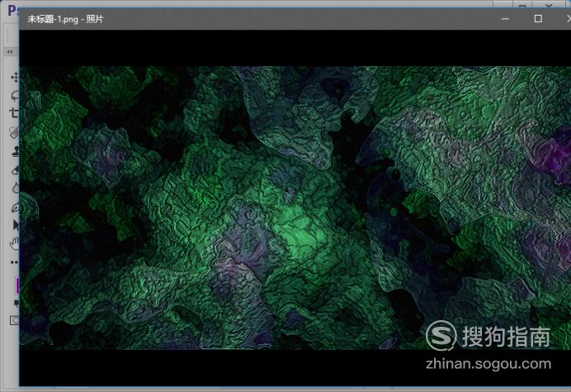Collapse the Photoshop toolbar with double-arrow
Viewport: 571px width, 392px height.
(x=10, y=52)
